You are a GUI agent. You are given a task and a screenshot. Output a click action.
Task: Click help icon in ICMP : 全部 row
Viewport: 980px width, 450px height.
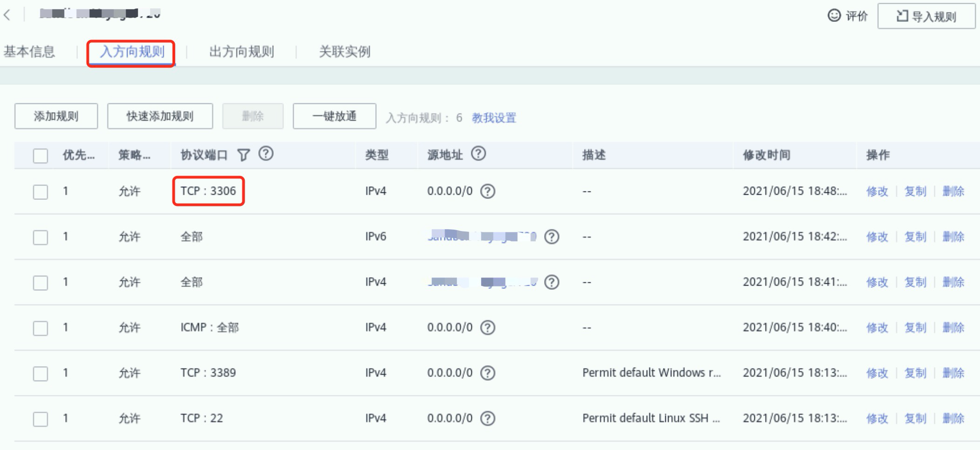[488, 328]
